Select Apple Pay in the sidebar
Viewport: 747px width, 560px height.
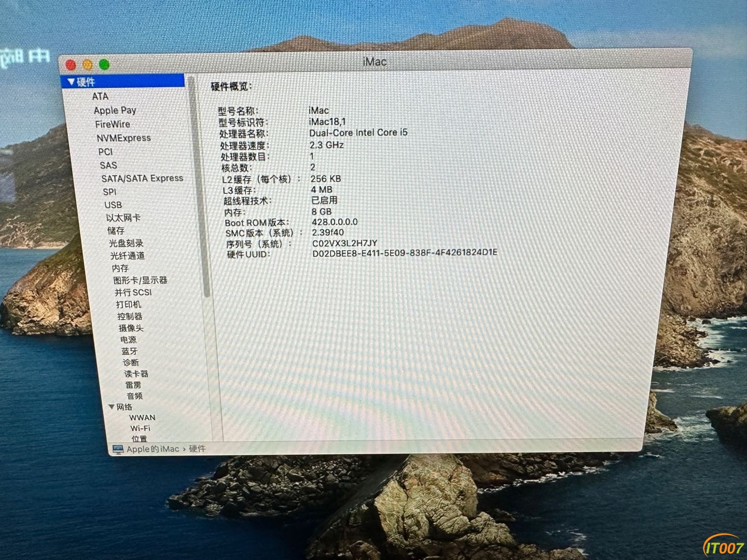point(115,110)
